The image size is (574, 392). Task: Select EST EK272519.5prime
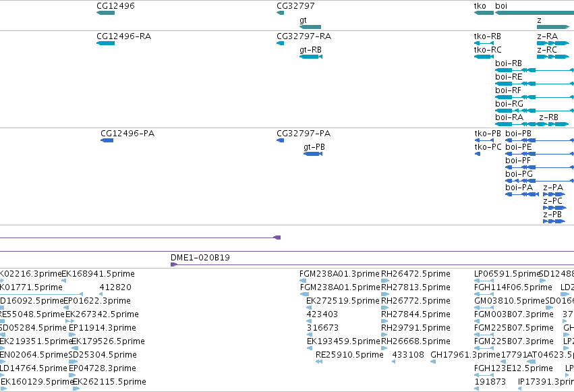click(310, 308)
